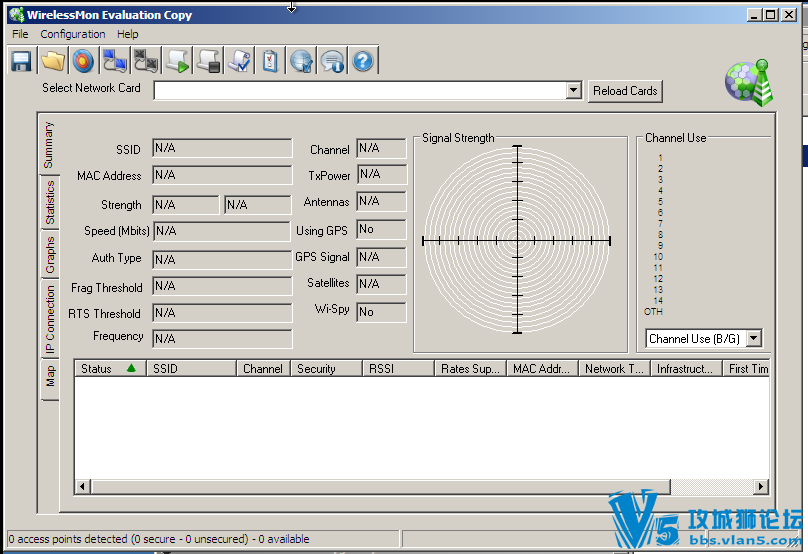Click the Channel value field
The width and height of the screenshot is (808, 554).
tap(381, 148)
